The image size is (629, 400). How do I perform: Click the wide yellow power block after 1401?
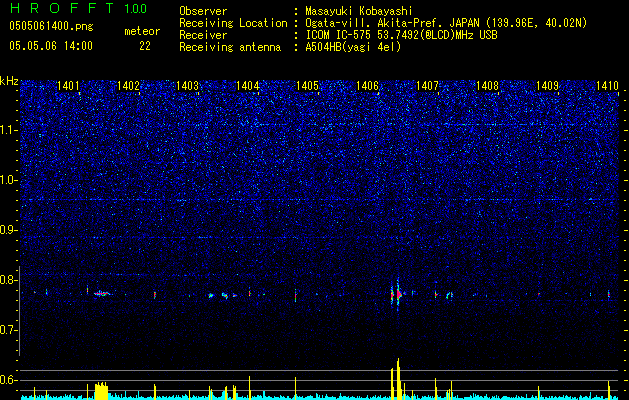tap(101, 391)
